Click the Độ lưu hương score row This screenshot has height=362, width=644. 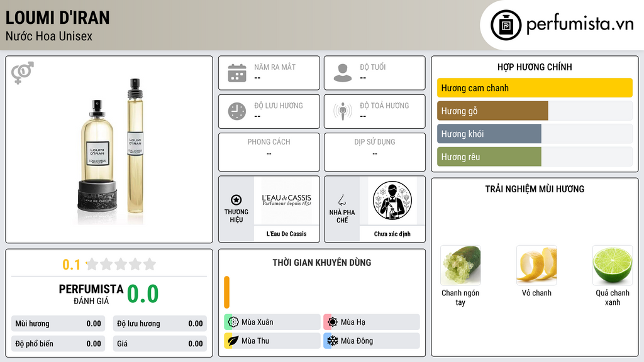[x=160, y=324]
